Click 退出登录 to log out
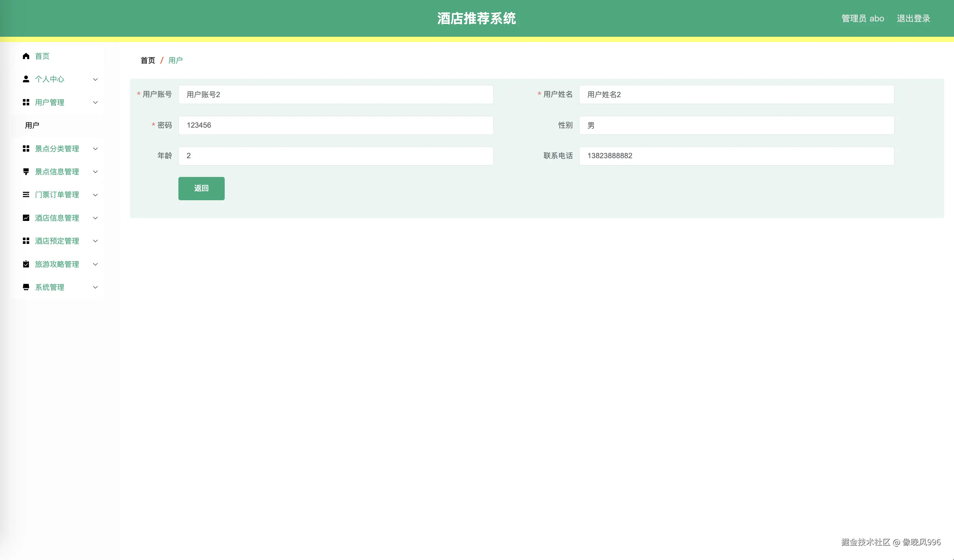The width and height of the screenshot is (954, 560). pos(914,18)
